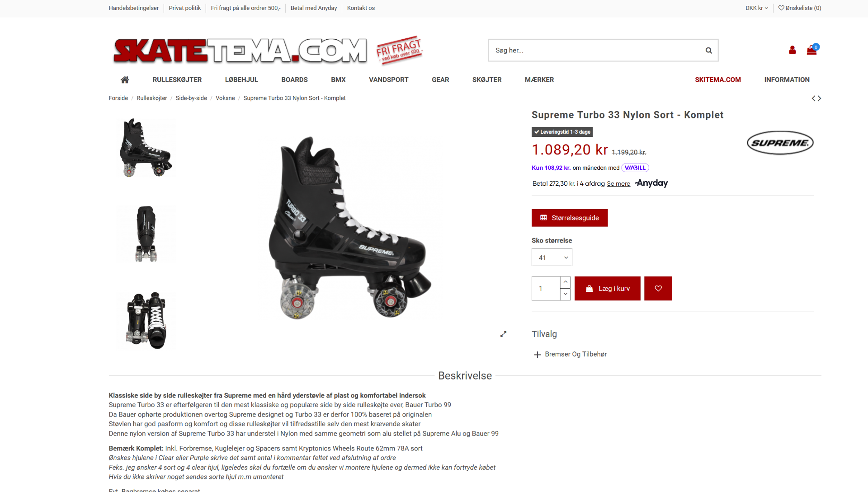Decrease quantity with down arrow

565,294
